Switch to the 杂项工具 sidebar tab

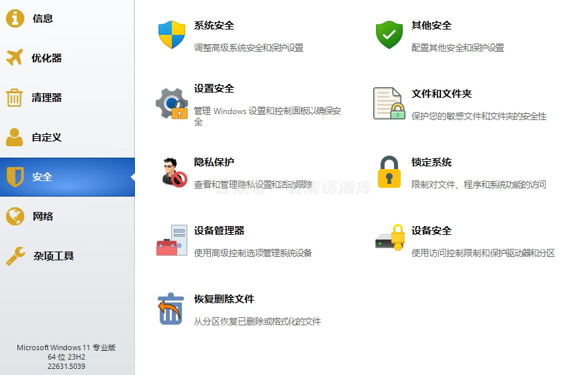click(53, 256)
